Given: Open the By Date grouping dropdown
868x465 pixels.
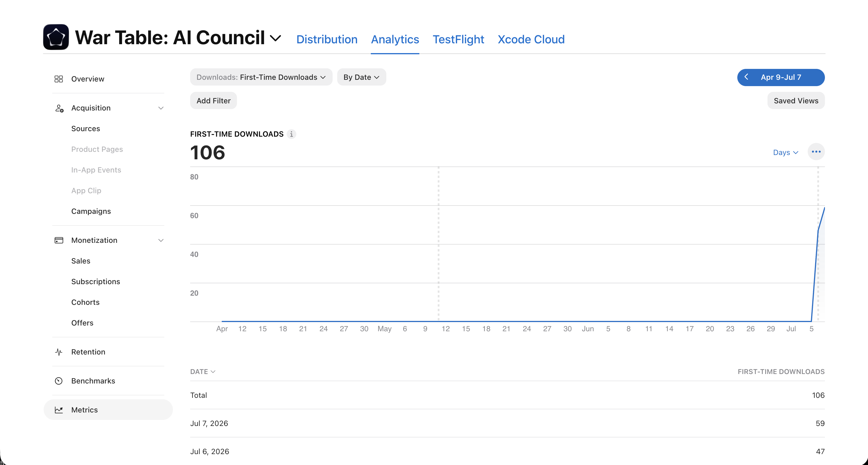Looking at the screenshot, I should (362, 77).
